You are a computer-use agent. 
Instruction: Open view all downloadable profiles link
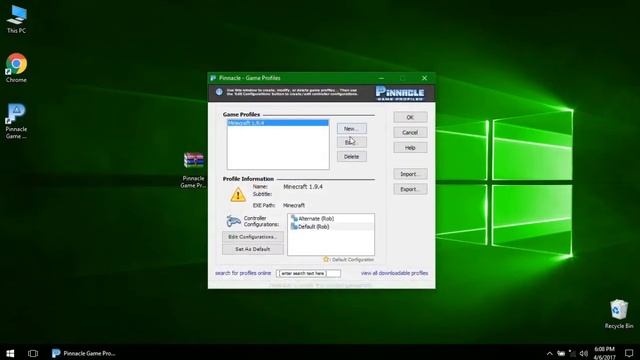coord(394,273)
